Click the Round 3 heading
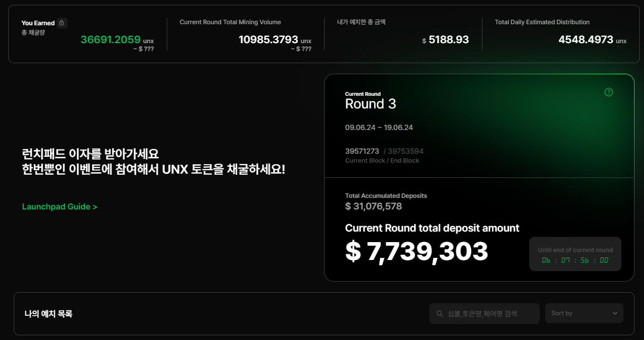The width and height of the screenshot is (644, 340). (x=370, y=104)
